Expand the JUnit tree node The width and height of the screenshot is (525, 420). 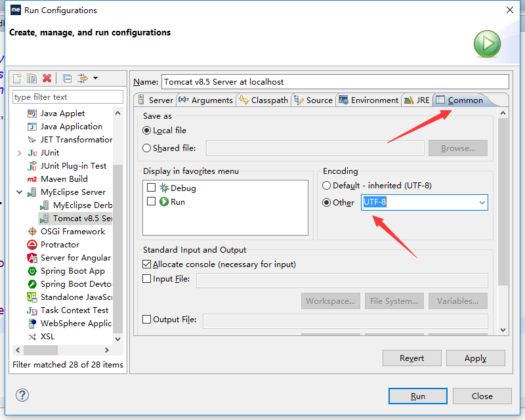point(20,153)
